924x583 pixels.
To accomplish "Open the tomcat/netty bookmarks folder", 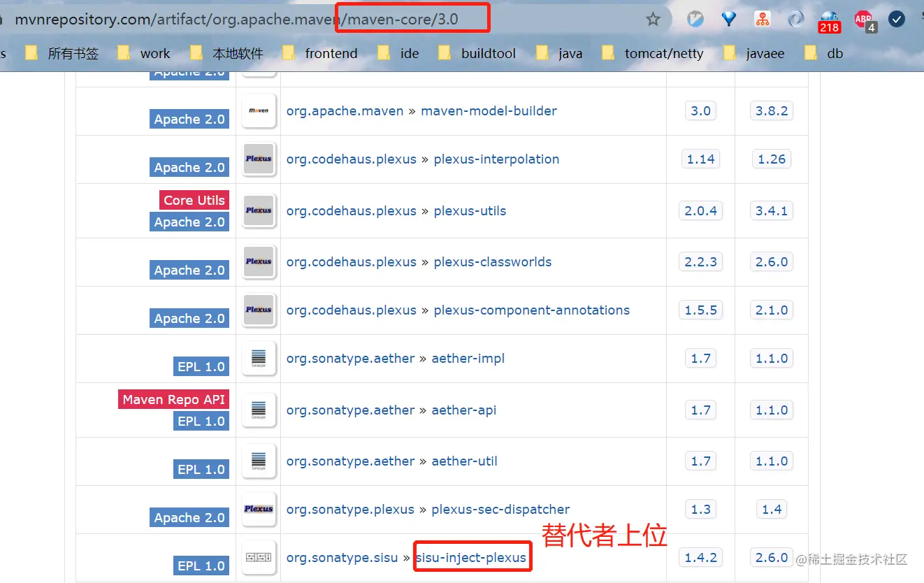I will [x=653, y=53].
